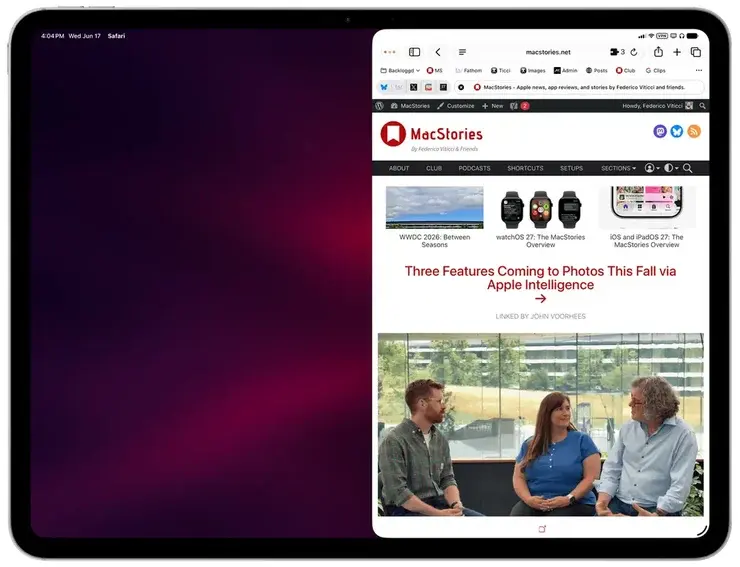Click the 4:04 PM clock
Image resolution: width=740 pixels, height=567 pixels.
(x=52, y=36)
